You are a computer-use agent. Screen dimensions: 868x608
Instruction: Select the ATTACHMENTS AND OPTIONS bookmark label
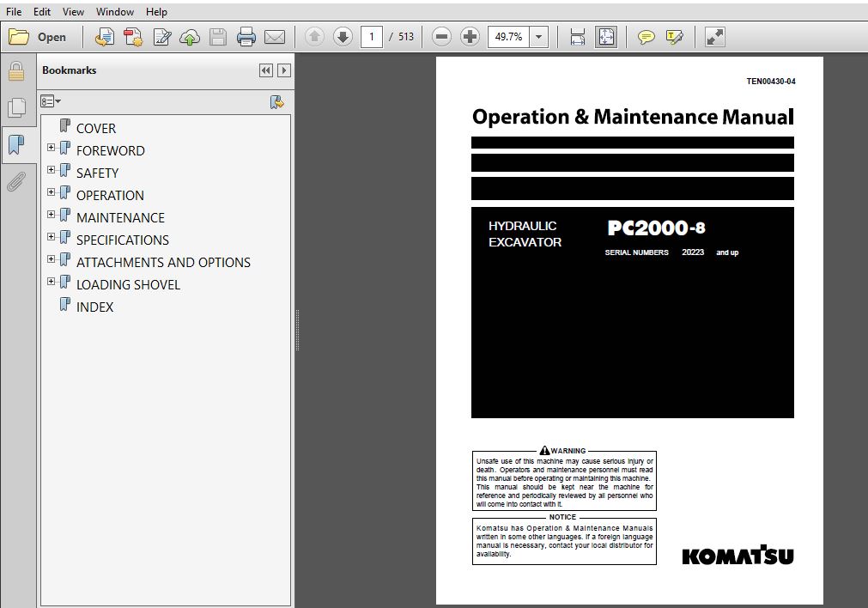[x=163, y=263]
